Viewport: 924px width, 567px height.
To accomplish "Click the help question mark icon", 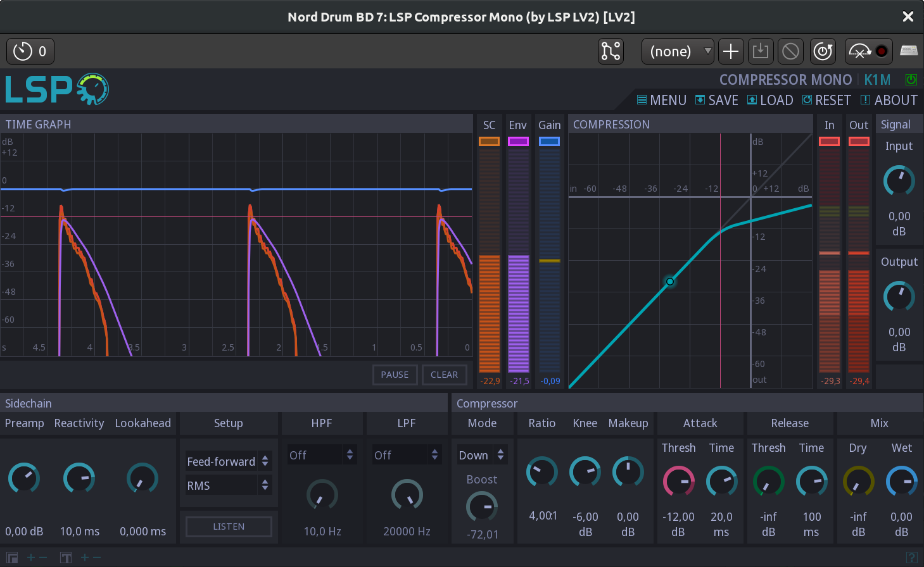I will tap(912, 558).
